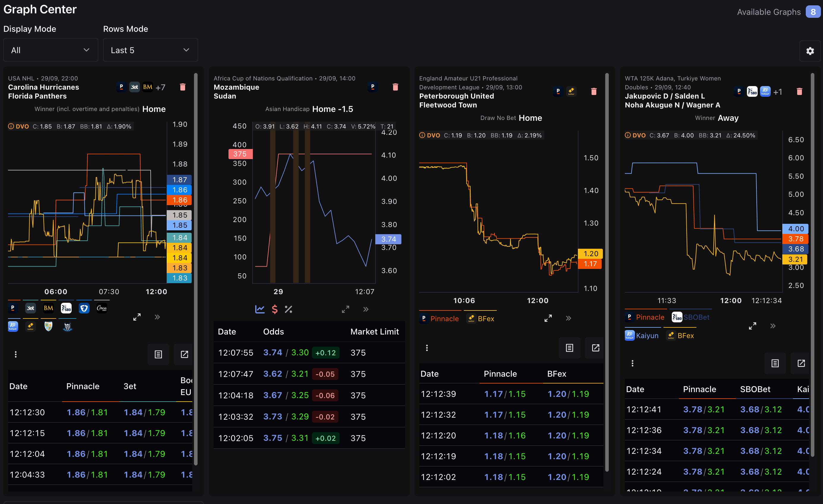Click the DVO info icon on NHL chart
The image size is (823, 504).
coord(11,126)
